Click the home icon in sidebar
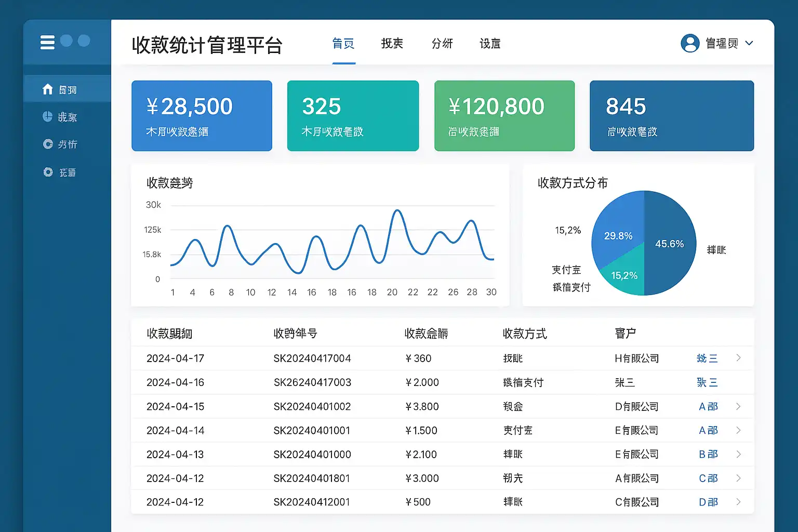This screenshot has height=532, width=798. click(x=48, y=89)
